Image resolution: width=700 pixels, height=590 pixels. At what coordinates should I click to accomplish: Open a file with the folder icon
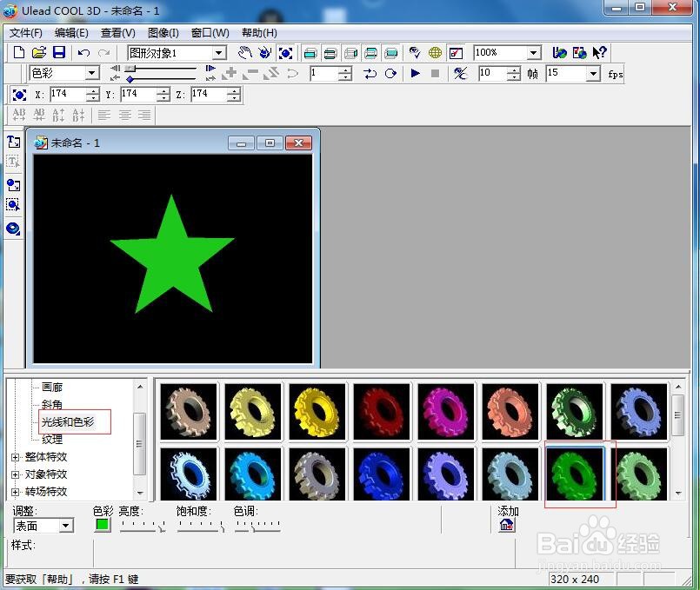pyautogui.click(x=39, y=53)
